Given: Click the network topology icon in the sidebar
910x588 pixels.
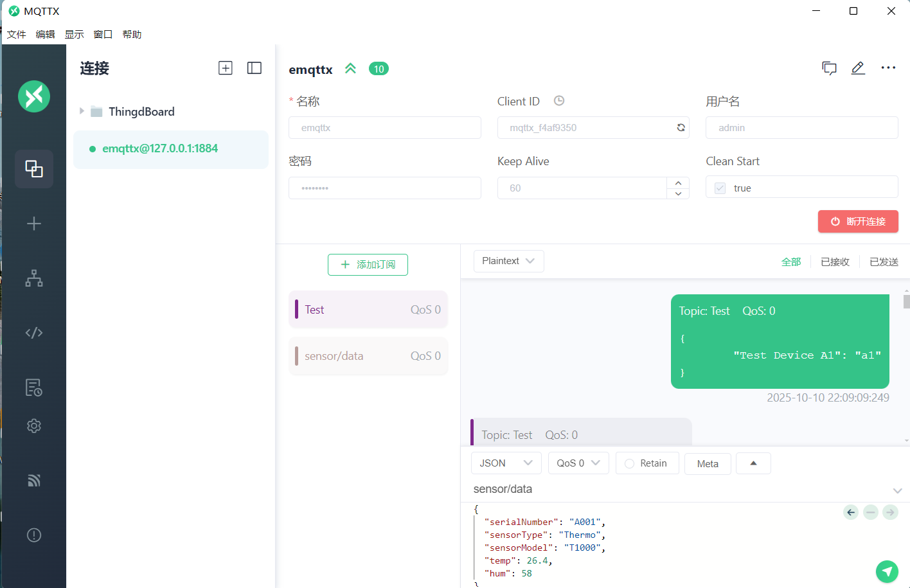Looking at the screenshot, I should [33, 278].
